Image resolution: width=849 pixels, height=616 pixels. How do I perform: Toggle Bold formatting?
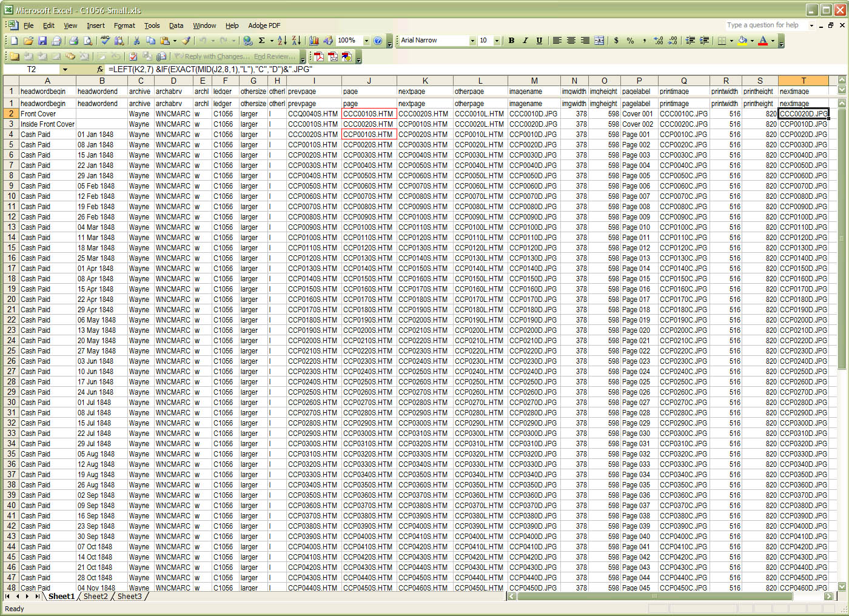[511, 41]
